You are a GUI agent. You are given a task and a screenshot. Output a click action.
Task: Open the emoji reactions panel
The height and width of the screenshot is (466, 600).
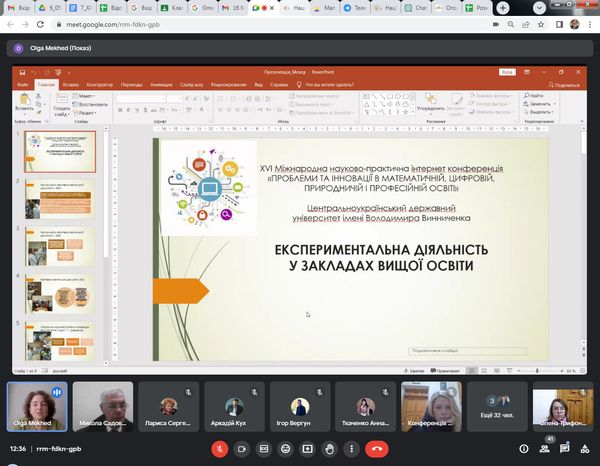tap(285, 450)
